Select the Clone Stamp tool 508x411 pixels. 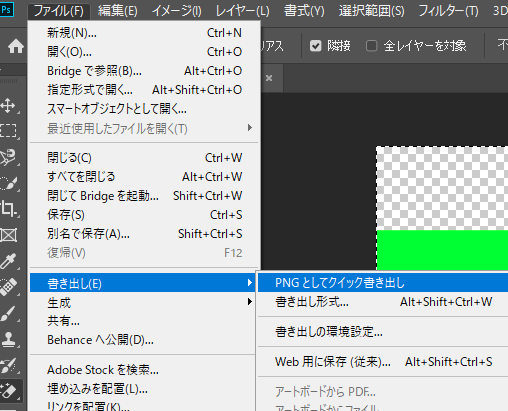8,339
